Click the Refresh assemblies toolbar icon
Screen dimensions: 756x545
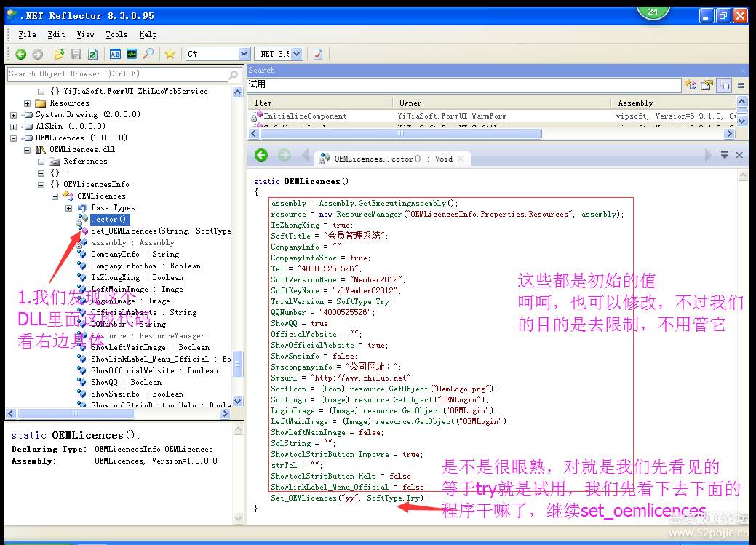(x=93, y=54)
